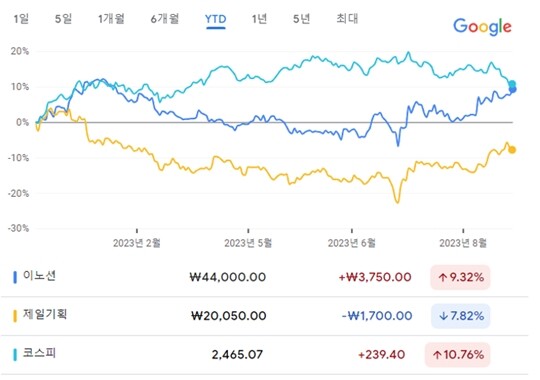Click the 9.32% up-arrow change badge
Image resolution: width=540 pixels, height=380 pixels.
[460, 277]
